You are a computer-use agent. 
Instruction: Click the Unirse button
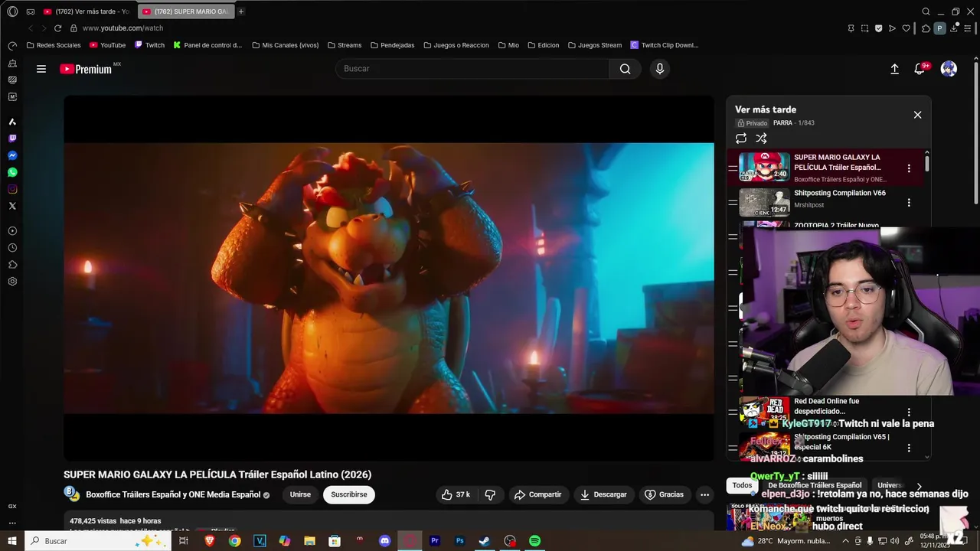[300, 494]
